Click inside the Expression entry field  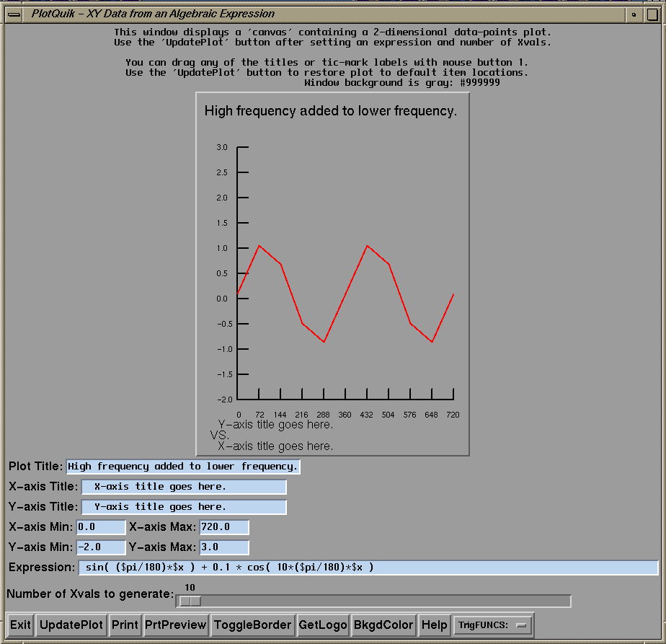[x=368, y=568]
